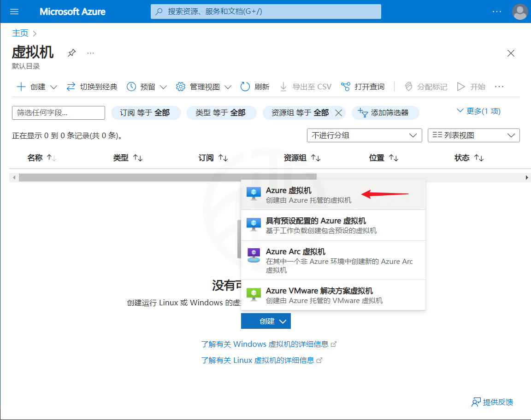
Task: Open ellipsis next to 虚拟机 title
Action: click(90, 53)
